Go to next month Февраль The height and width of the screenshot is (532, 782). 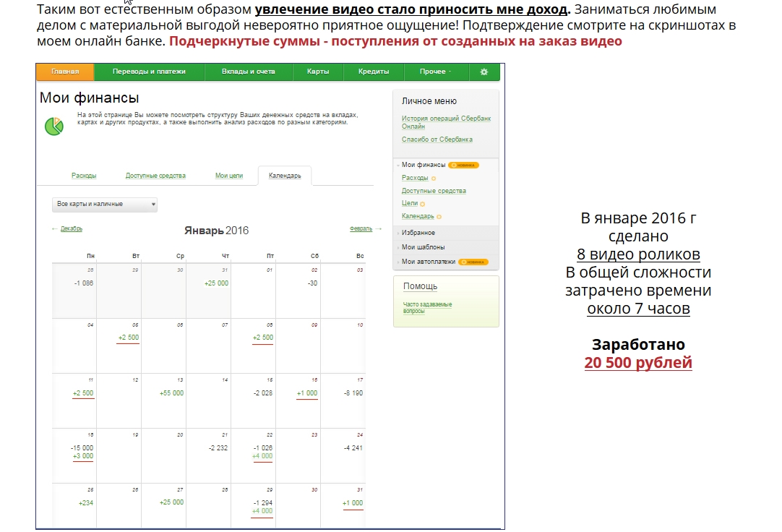(x=361, y=229)
